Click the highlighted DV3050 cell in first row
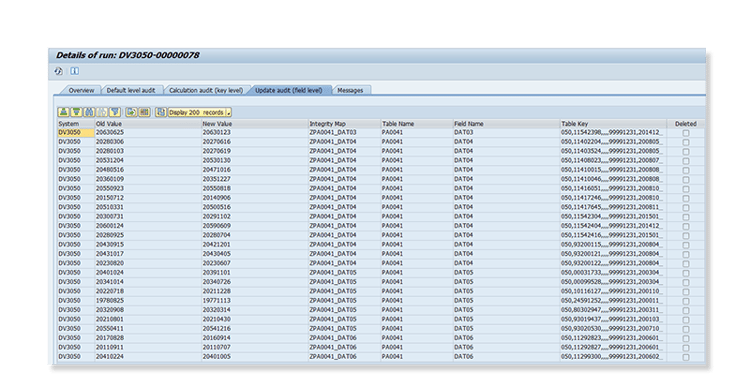The image size is (750, 387). click(76, 133)
